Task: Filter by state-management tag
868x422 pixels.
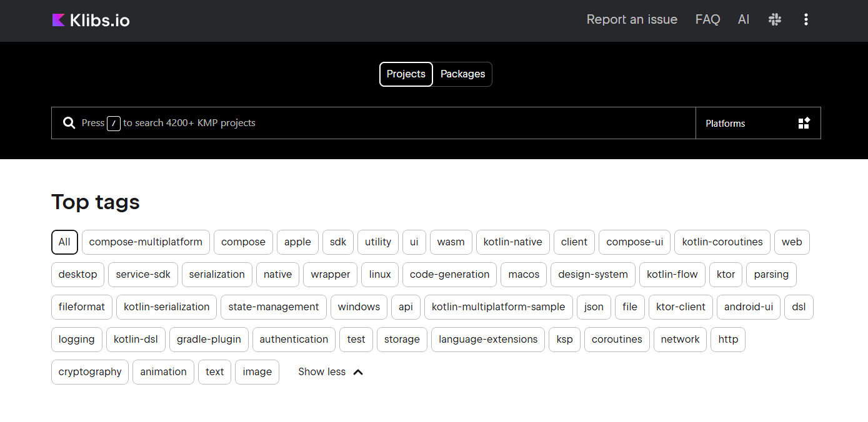Action: coord(274,307)
